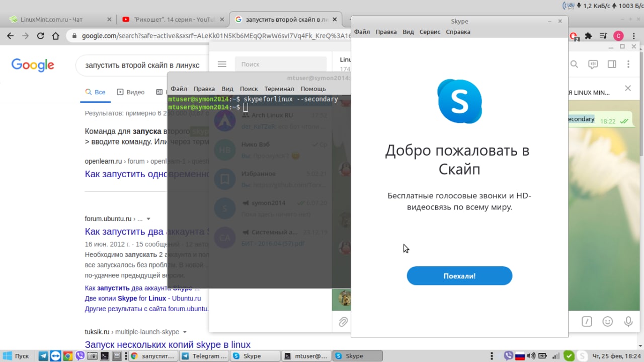Click the browser forward arrow
Screen dimensions: 644x362
click(x=25, y=36)
